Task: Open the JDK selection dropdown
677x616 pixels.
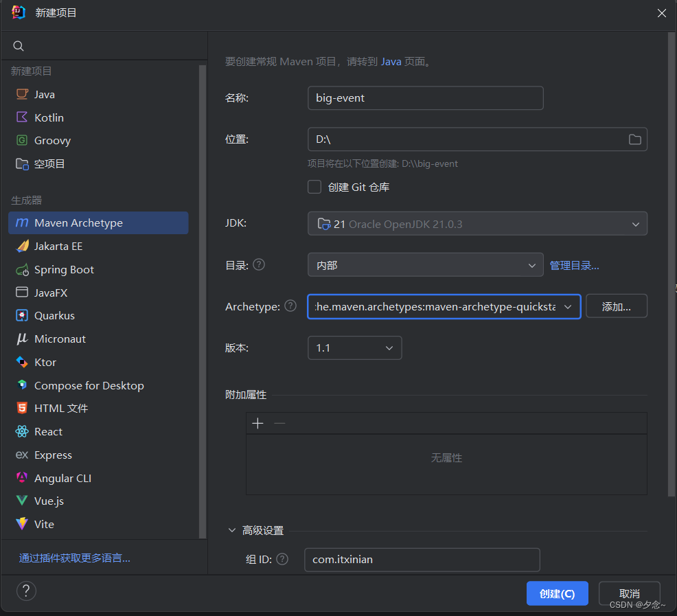Action: [x=636, y=223]
